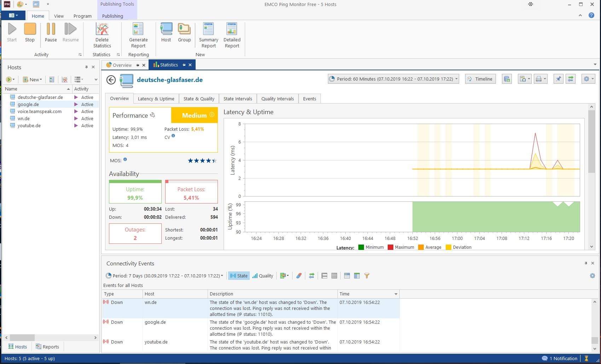This screenshot has height=364, width=601.
Task: Toggle auto-hide pin on Hosts panel
Action: [86, 67]
